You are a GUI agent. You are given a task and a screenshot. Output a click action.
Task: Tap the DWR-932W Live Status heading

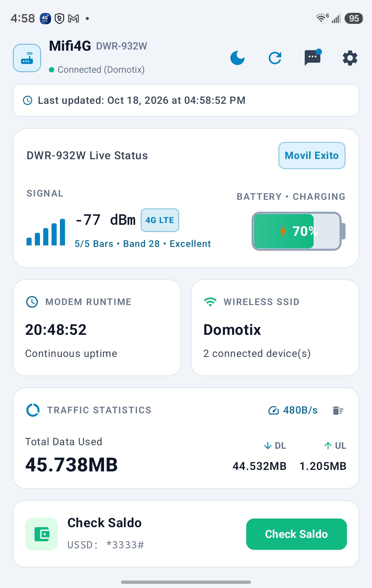click(87, 156)
